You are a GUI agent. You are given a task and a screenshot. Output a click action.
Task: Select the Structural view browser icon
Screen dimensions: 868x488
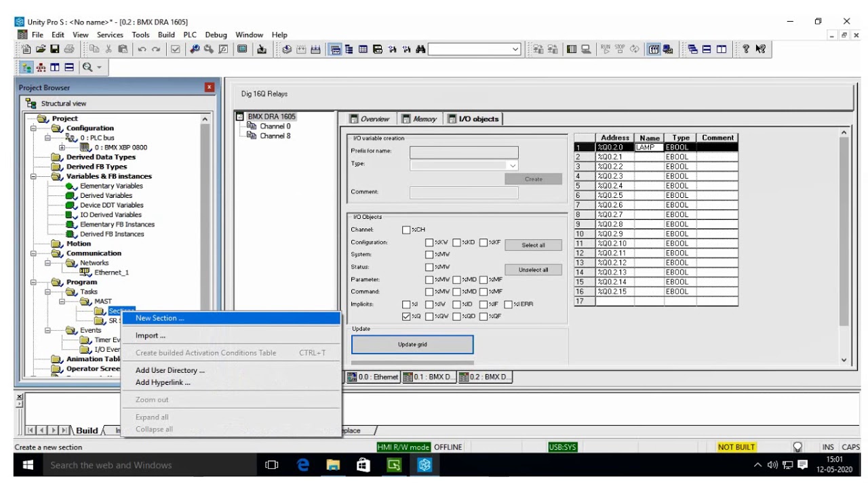pos(26,68)
